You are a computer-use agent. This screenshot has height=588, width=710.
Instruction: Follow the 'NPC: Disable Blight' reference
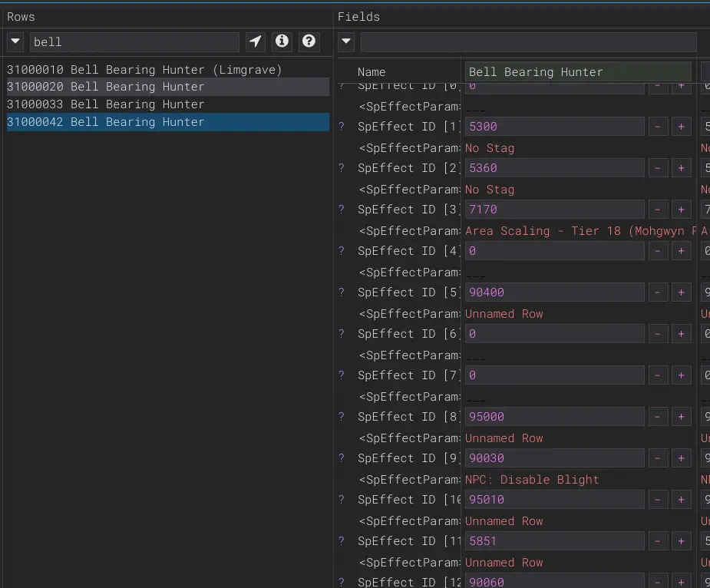532,480
